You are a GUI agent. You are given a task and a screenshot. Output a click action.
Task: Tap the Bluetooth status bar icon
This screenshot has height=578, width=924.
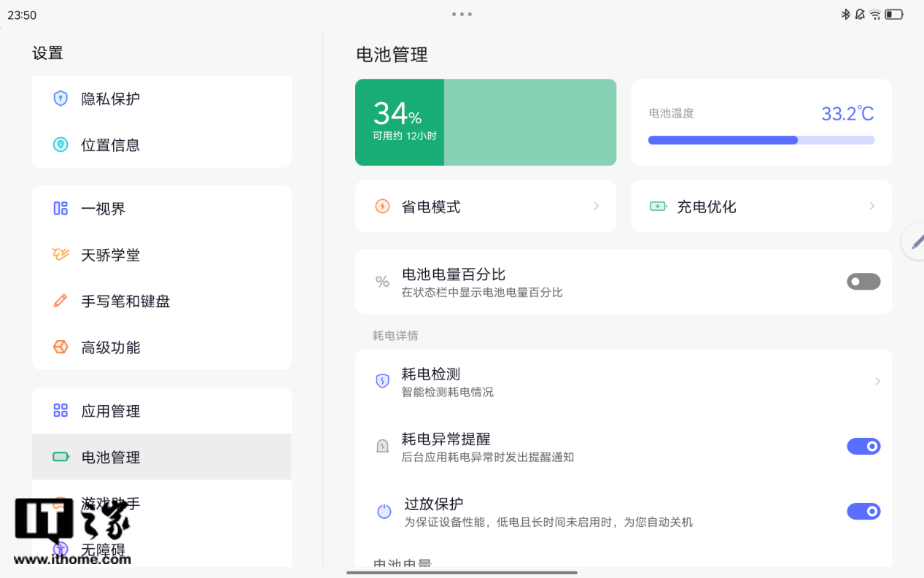[x=846, y=14]
